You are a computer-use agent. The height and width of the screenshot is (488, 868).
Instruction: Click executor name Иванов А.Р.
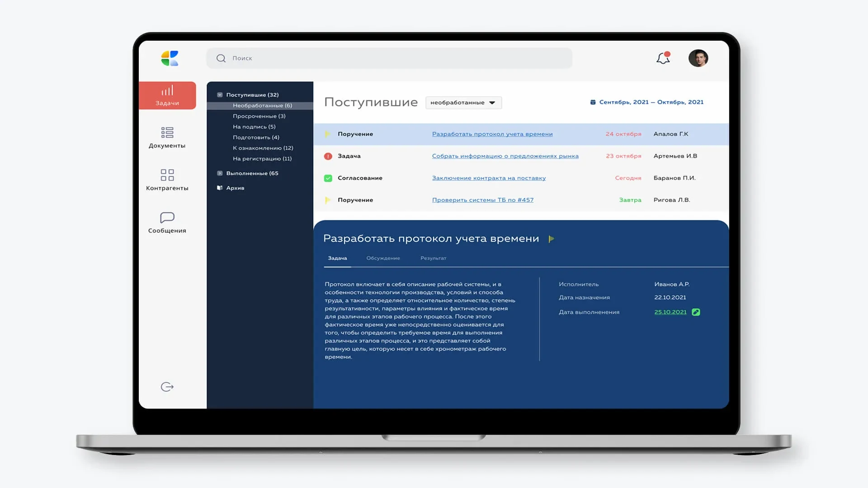pyautogui.click(x=672, y=284)
